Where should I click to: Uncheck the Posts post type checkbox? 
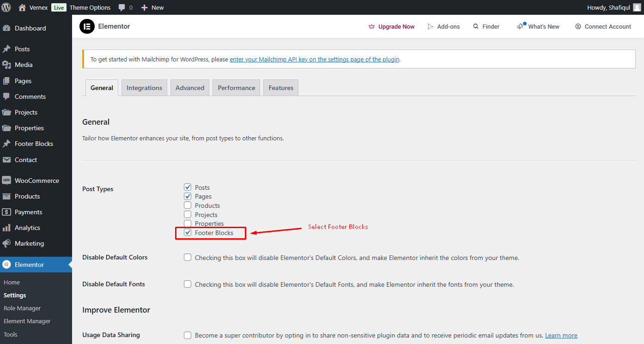click(x=188, y=187)
